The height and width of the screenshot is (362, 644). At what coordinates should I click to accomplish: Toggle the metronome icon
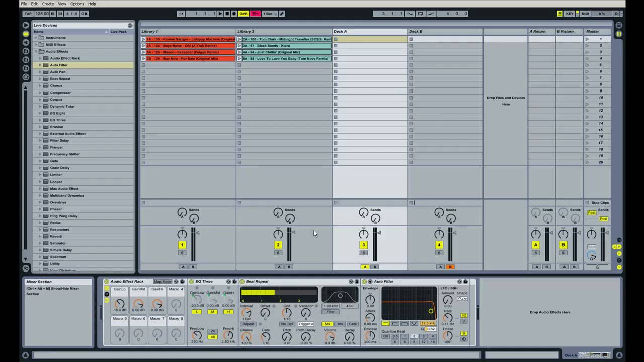point(84,14)
